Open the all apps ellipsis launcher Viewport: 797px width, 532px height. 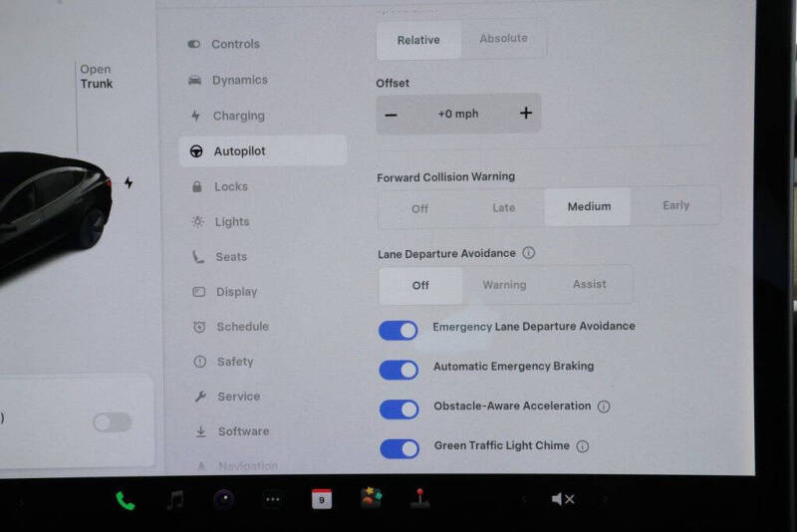[x=273, y=499]
